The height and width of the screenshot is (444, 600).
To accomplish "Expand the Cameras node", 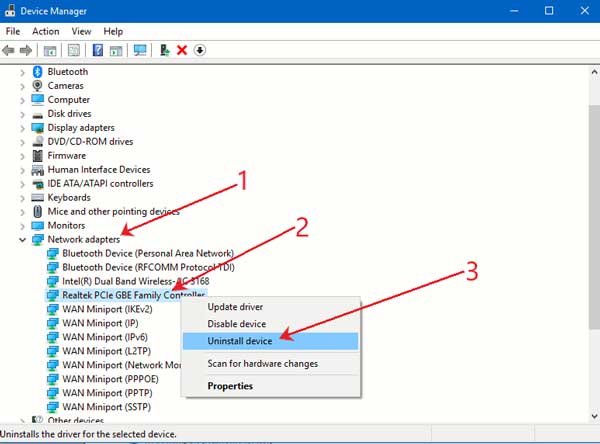I will click(22, 86).
